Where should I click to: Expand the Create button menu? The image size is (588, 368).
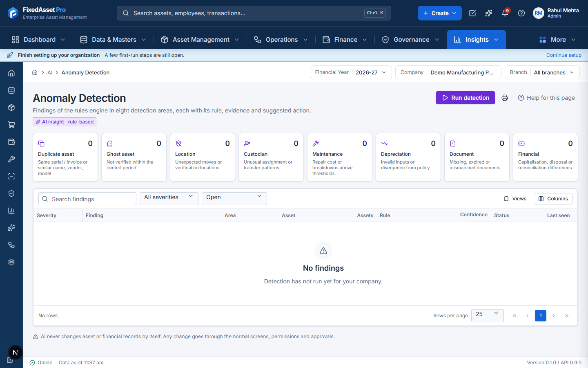click(440, 13)
